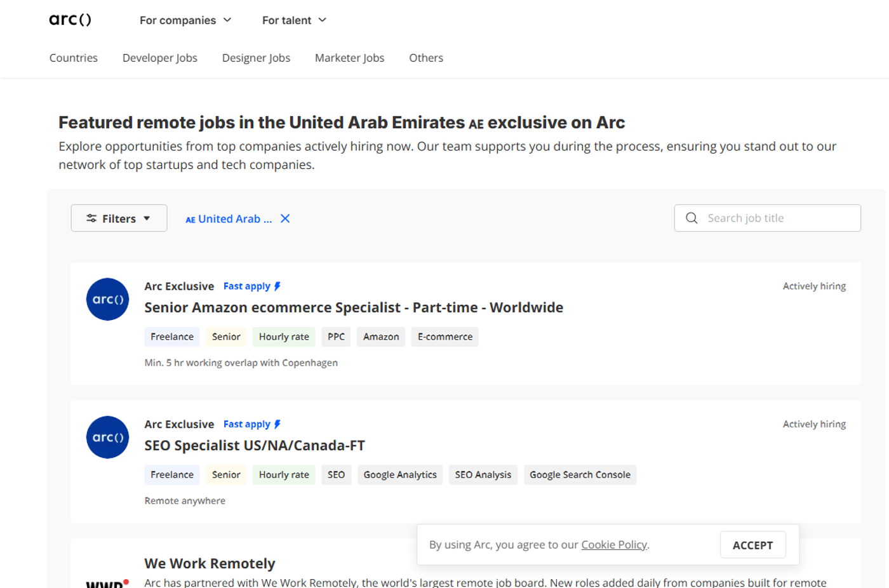This screenshot has width=889, height=588.
Task: Select the E-commerce skill tag
Action: (445, 337)
